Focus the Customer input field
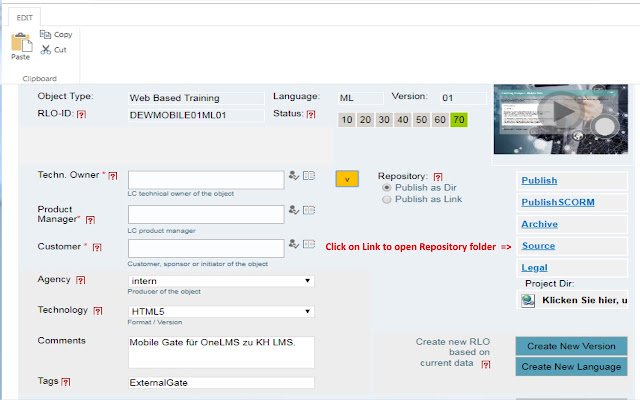Image resolution: width=640 pixels, height=400 pixels. [x=206, y=248]
